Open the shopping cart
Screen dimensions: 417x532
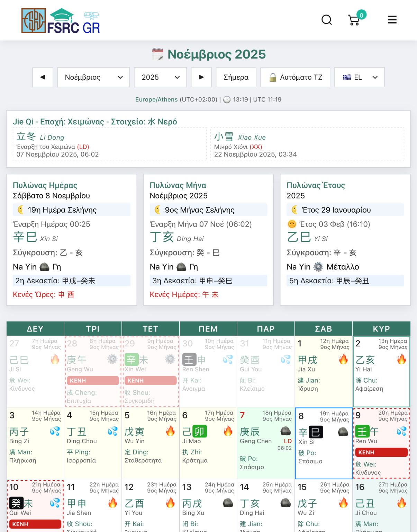click(x=354, y=20)
